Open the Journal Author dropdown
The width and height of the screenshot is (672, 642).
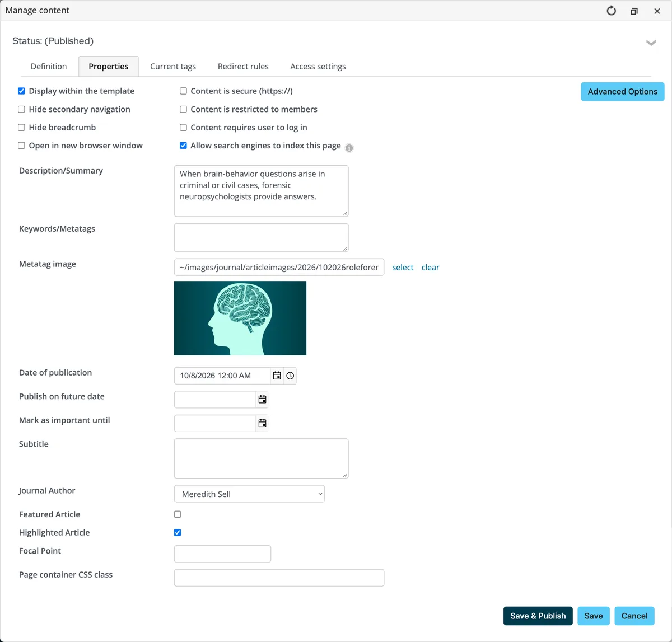click(249, 494)
